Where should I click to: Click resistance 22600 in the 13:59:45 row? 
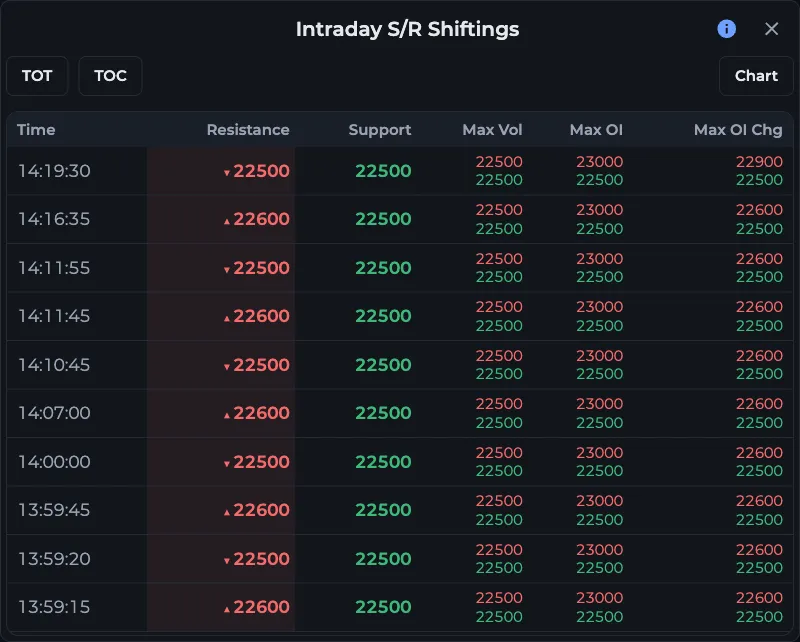pyautogui.click(x=261, y=510)
